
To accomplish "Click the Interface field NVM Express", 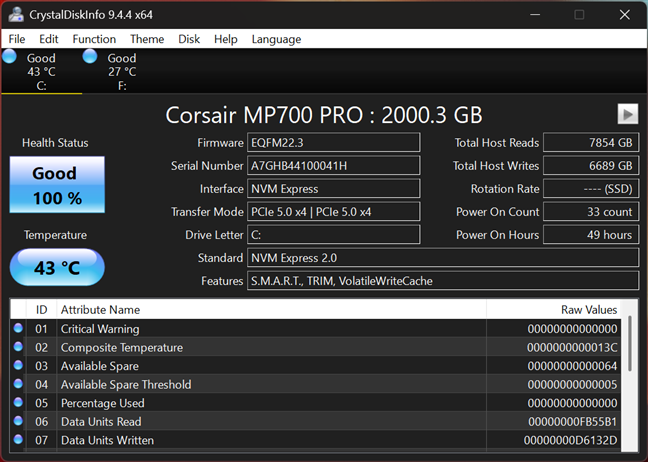I will pyautogui.click(x=334, y=189).
